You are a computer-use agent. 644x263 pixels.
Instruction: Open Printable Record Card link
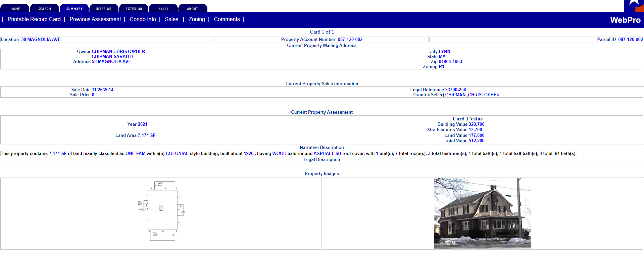[x=34, y=19]
